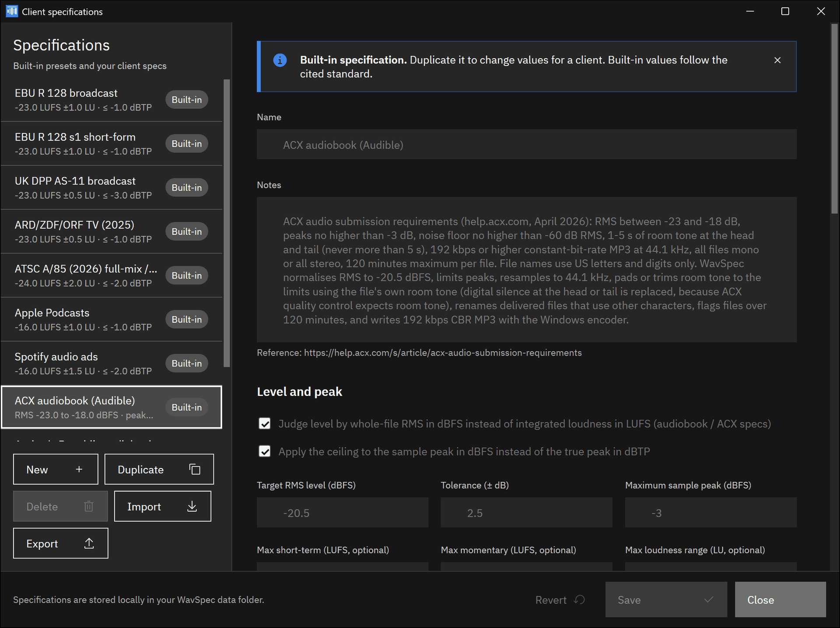Select ATSC A/85 (2026) full-mix specification

point(112,276)
